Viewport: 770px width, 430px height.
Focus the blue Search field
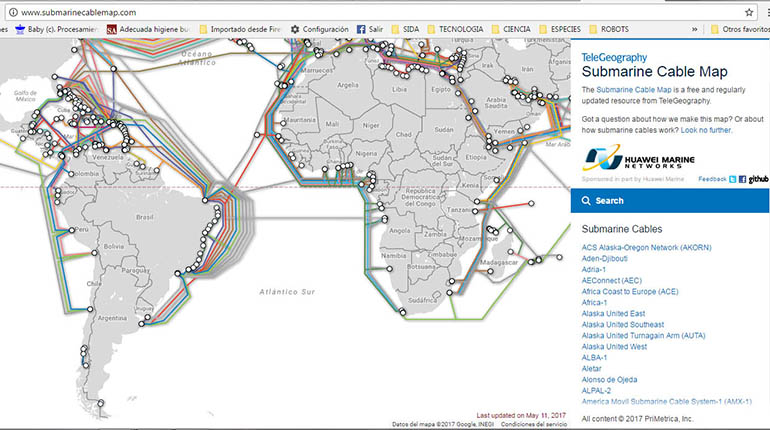670,201
